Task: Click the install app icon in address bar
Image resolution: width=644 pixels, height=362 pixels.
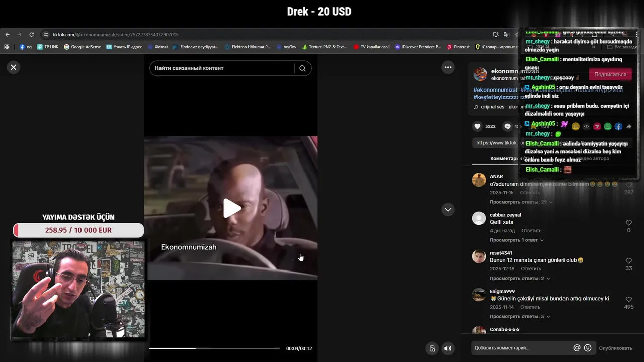Action: click(x=496, y=35)
